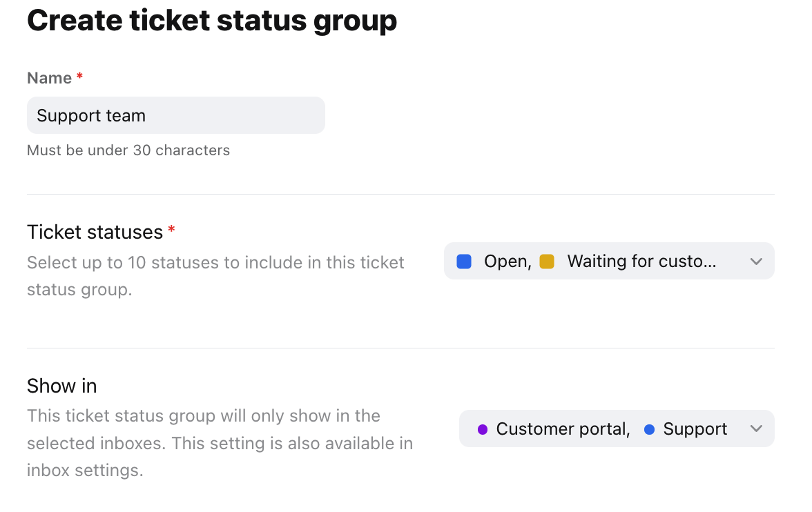Select the 'Waiting for custo...' status text

(x=641, y=261)
